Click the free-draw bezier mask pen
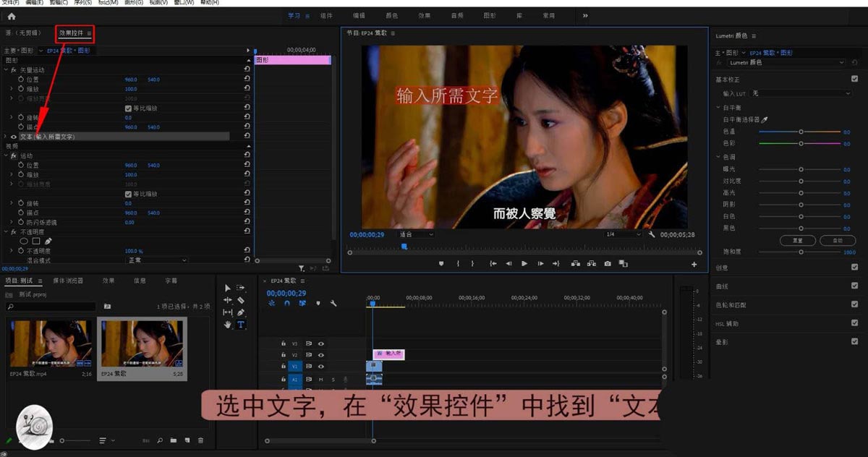This screenshot has height=457, width=868. [48, 241]
